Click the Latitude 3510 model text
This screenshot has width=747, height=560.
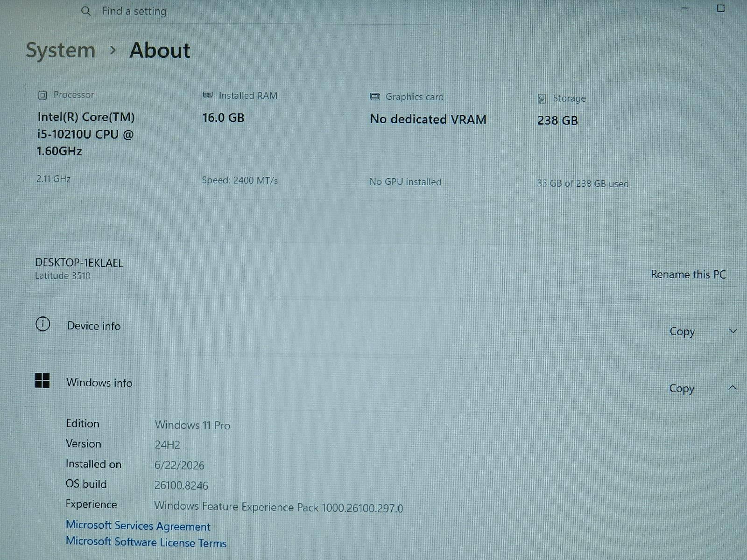(x=63, y=276)
